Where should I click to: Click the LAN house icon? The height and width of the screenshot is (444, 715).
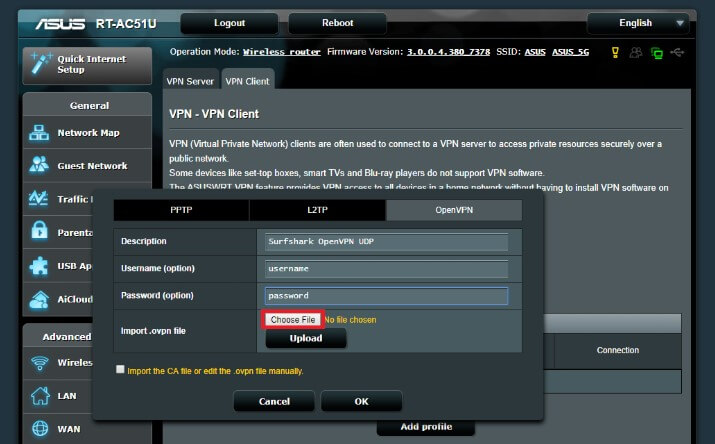(x=40, y=395)
